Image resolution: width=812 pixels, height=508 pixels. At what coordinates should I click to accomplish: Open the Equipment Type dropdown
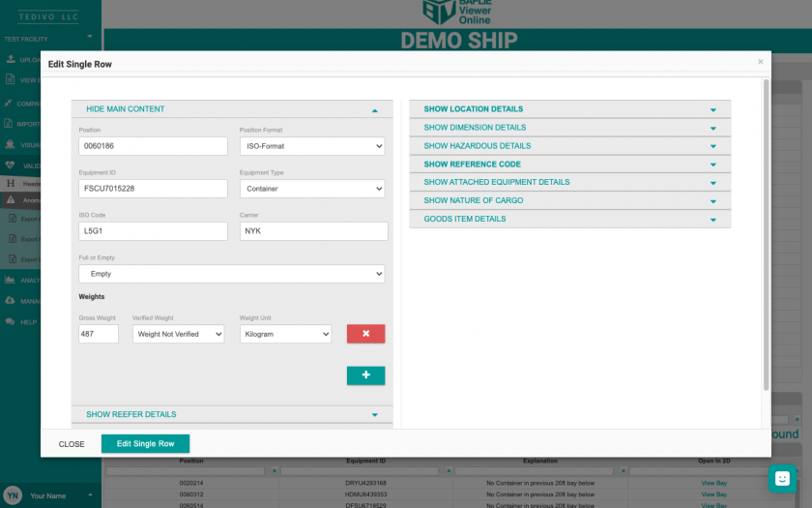tap(312, 189)
